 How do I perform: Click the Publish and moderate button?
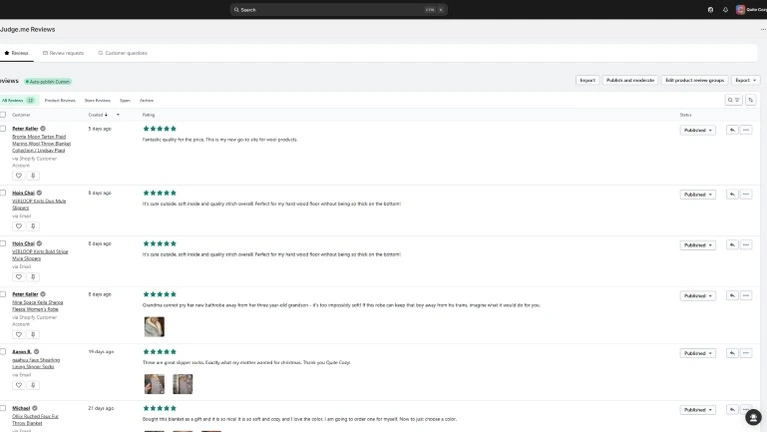point(630,80)
